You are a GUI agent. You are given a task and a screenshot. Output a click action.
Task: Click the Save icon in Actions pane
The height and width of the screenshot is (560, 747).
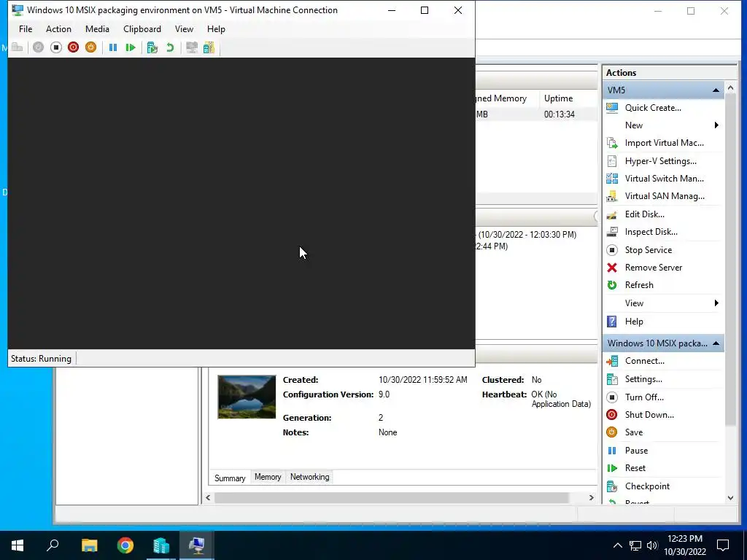612,432
